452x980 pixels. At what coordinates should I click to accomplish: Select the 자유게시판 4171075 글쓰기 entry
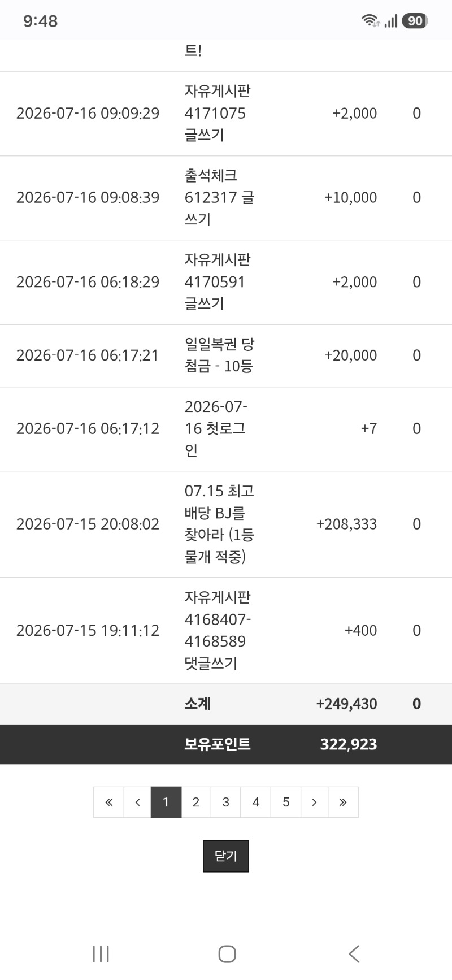226,114
